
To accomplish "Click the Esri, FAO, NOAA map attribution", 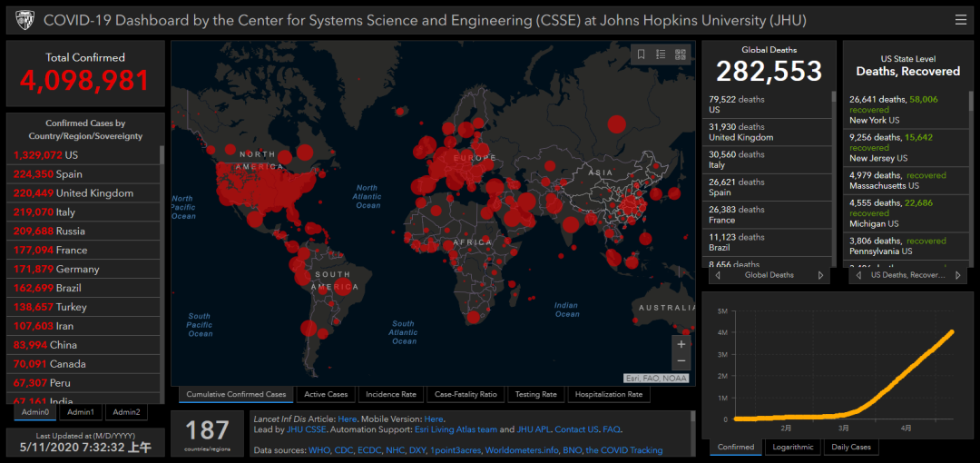I will (656, 378).
